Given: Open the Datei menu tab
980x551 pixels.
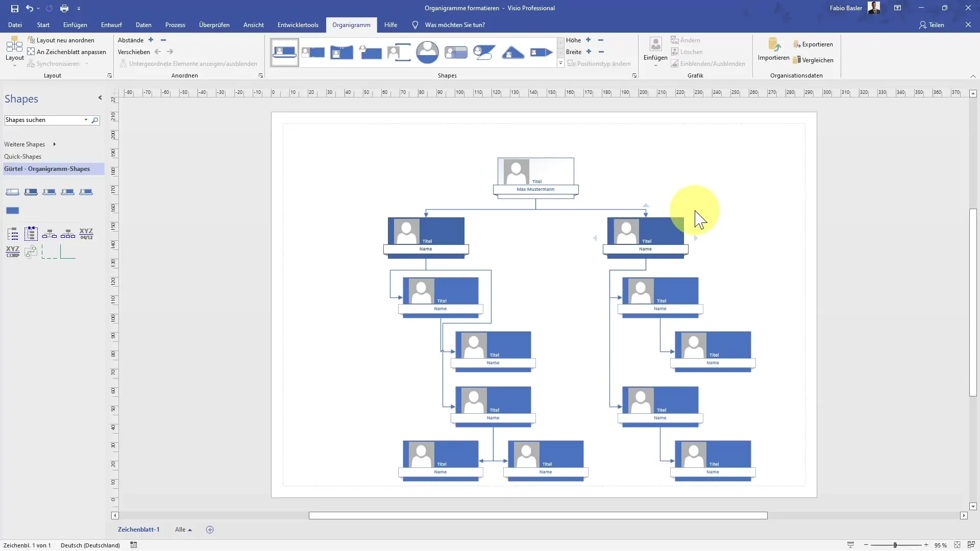Looking at the screenshot, I should [15, 25].
